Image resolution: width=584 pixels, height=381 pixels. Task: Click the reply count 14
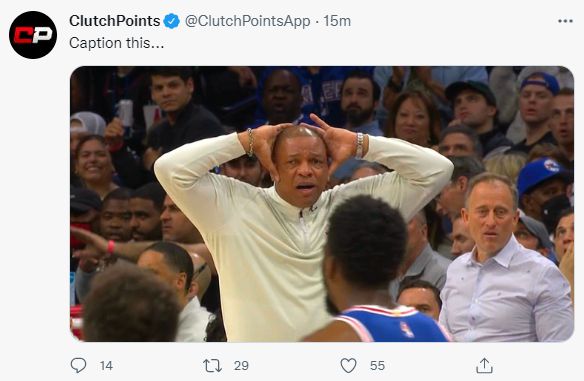pos(106,366)
